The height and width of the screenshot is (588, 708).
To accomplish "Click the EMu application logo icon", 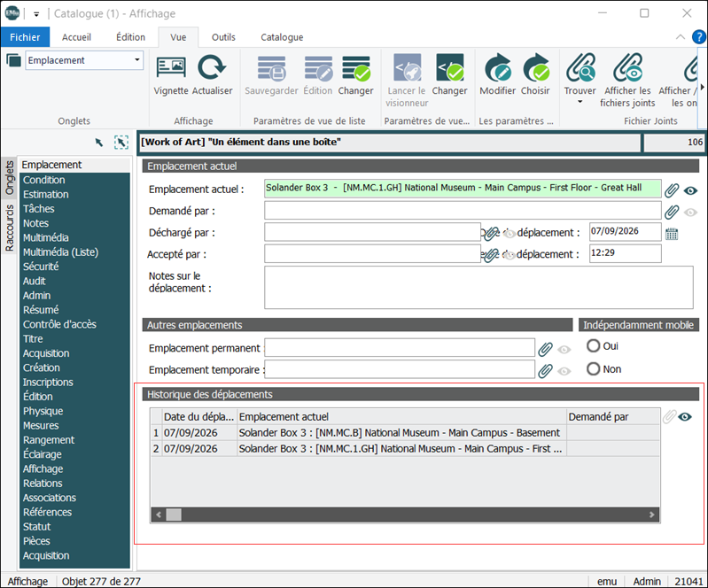I will pyautogui.click(x=12, y=13).
